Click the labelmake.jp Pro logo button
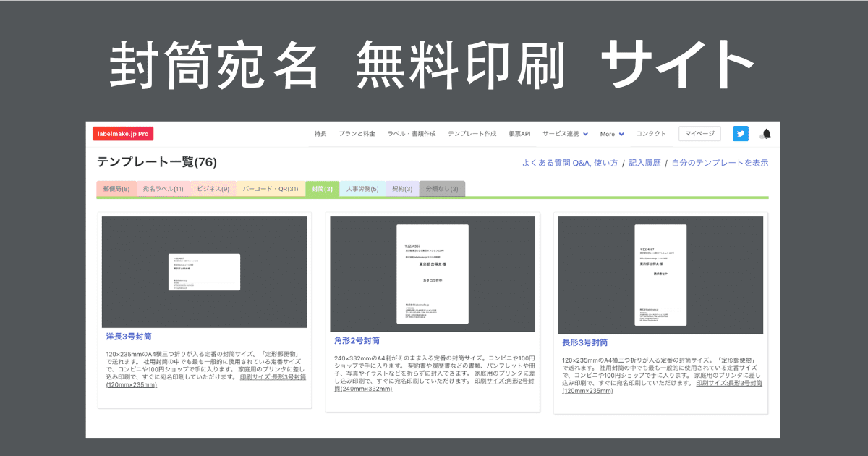 pos(123,134)
